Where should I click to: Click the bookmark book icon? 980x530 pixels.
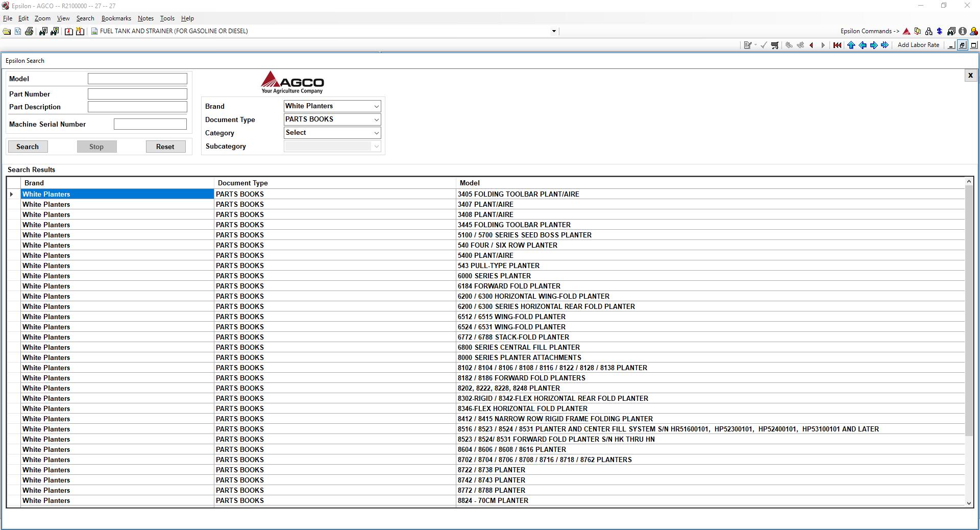tap(69, 31)
